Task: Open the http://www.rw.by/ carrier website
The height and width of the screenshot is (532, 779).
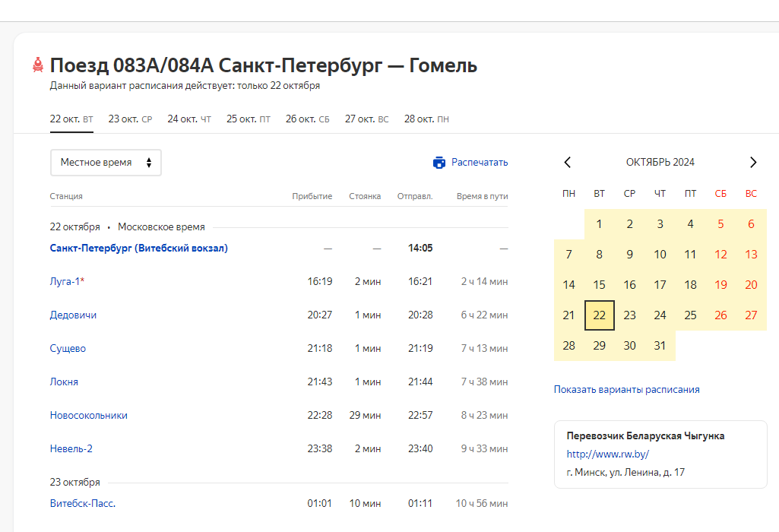Action: click(x=607, y=454)
